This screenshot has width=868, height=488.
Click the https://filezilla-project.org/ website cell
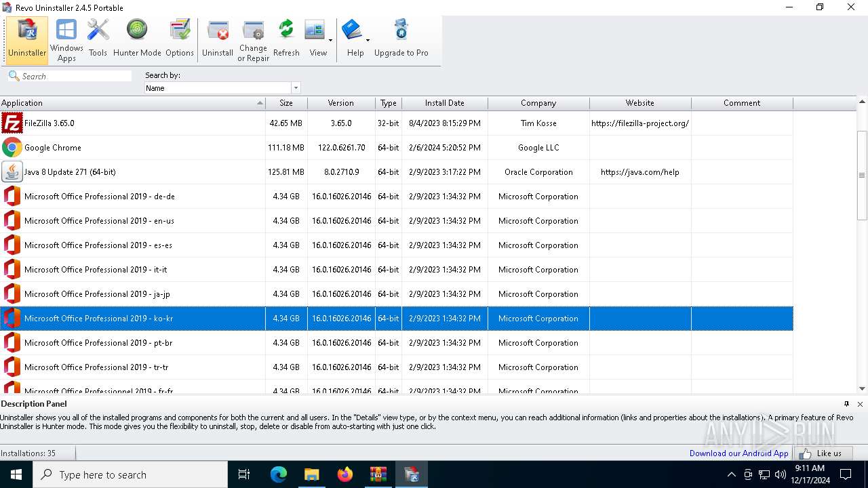click(640, 123)
